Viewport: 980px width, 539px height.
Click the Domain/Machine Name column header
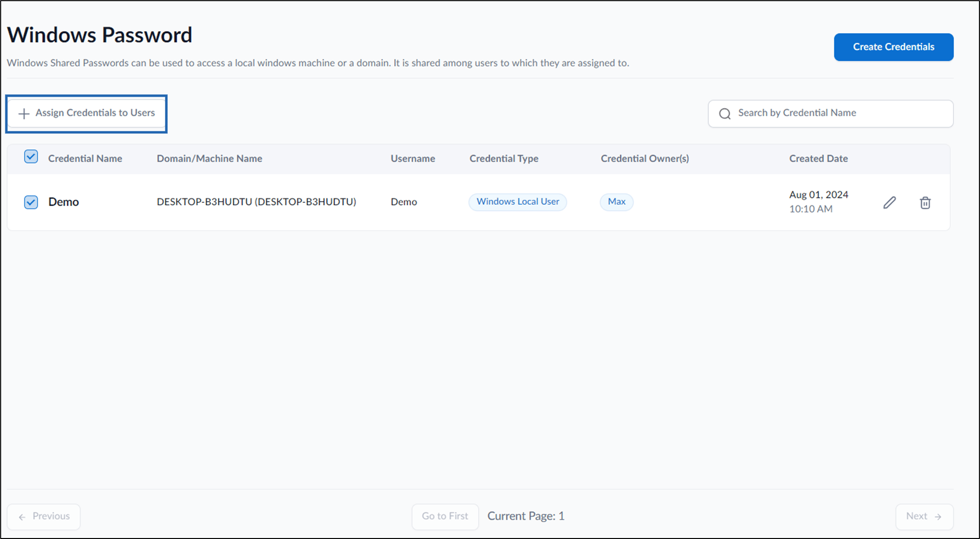tap(209, 158)
